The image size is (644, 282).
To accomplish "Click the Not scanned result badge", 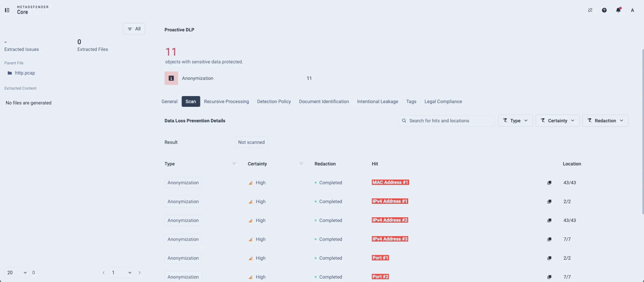I will click(x=251, y=142).
